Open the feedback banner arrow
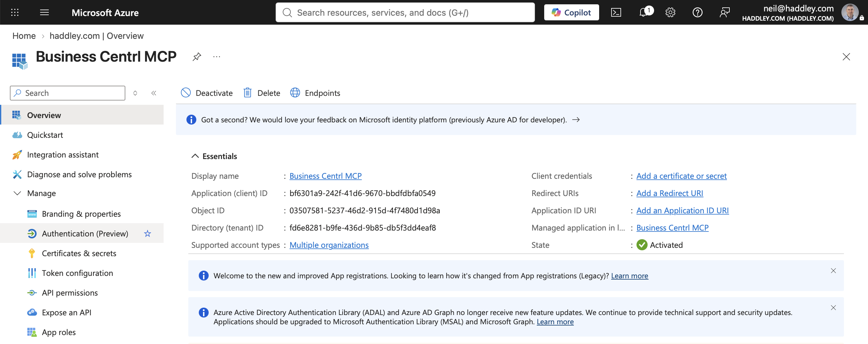This screenshot has height=344, width=868. click(x=576, y=120)
